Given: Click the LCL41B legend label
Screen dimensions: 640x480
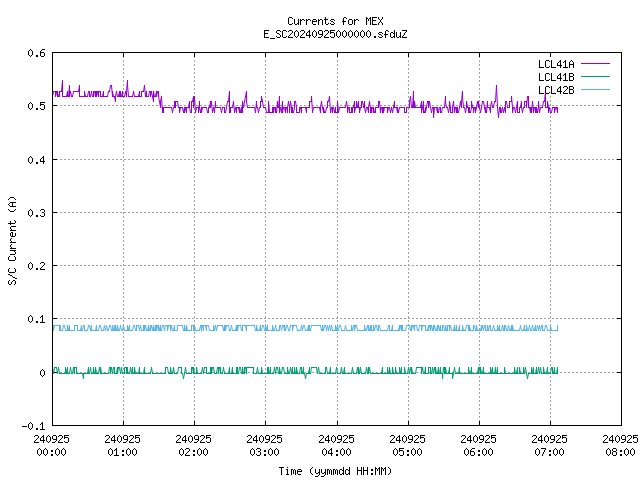Looking at the screenshot, I should tap(556, 77).
